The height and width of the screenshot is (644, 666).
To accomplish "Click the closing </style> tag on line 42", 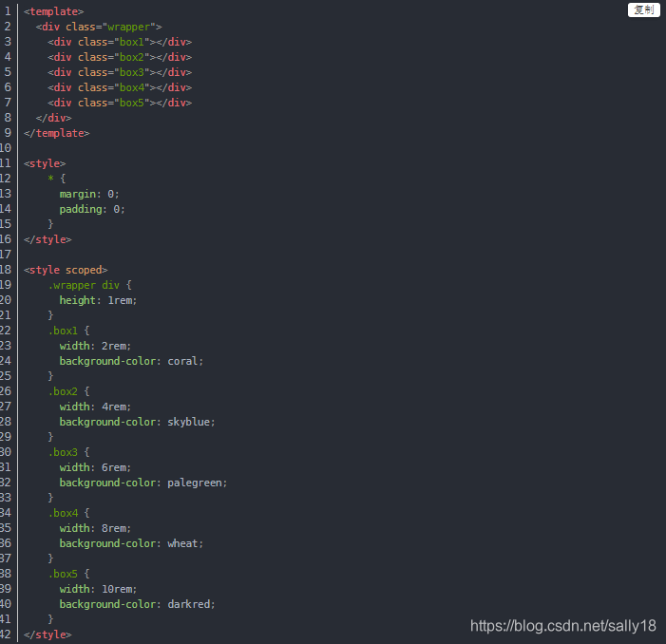I will point(48,635).
